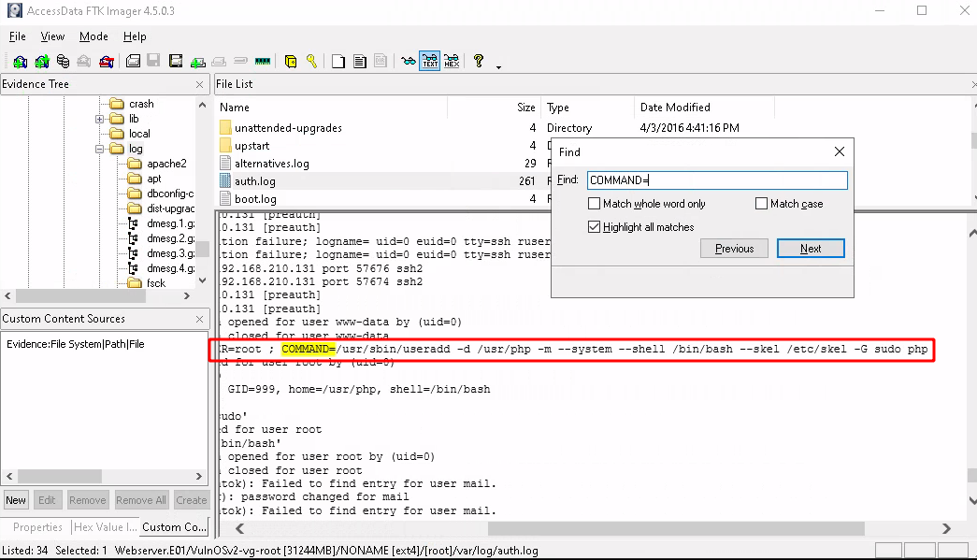This screenshot has width=977, height=560.
Task: Switch to the Hex Value Interpreter tab
Action: coord(106,527)
